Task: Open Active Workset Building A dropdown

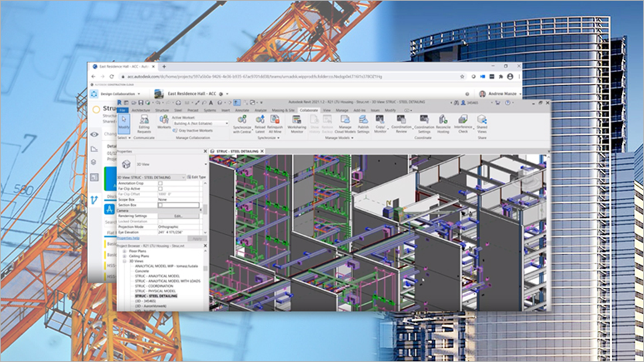Action: tap(201, 123)
